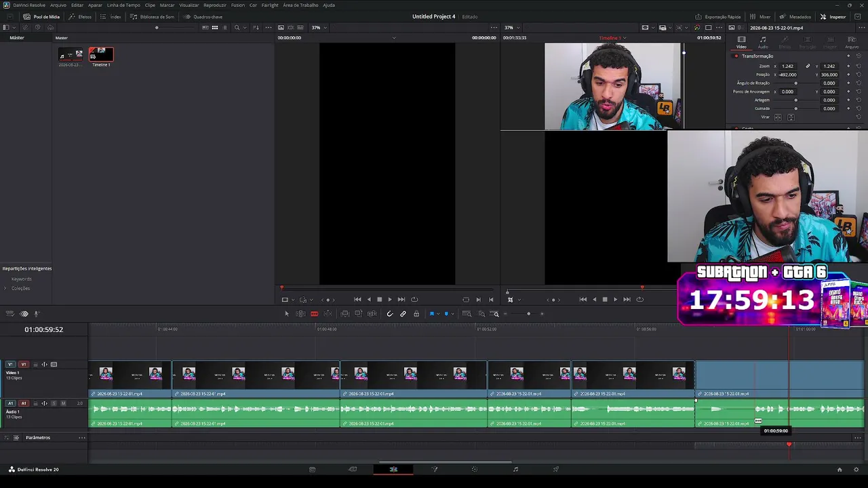868x488 pixels.
Task: Add a blue flag to the clip
Action: 431,314
